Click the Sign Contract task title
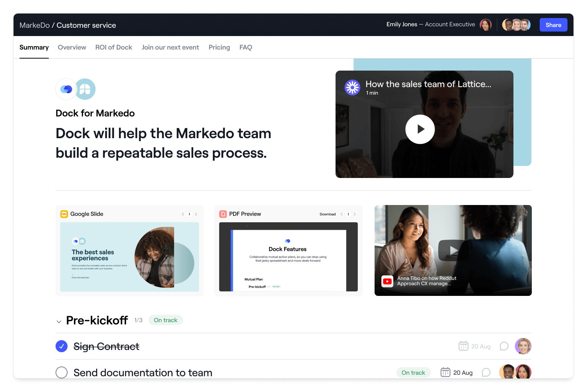Image resolution: width=587 pixels, height=392 pixels. click(106, 346)
